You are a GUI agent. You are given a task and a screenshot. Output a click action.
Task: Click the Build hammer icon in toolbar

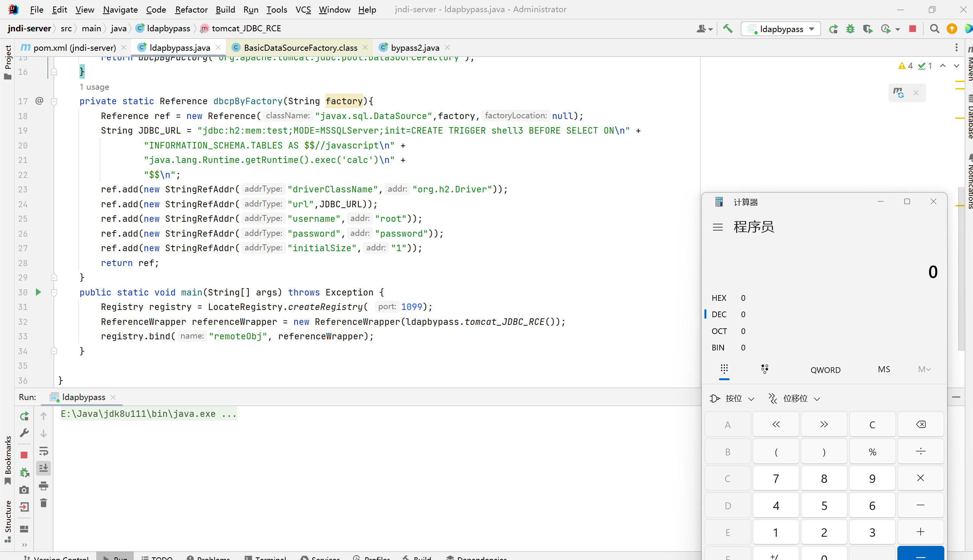(x=728, y=29)
